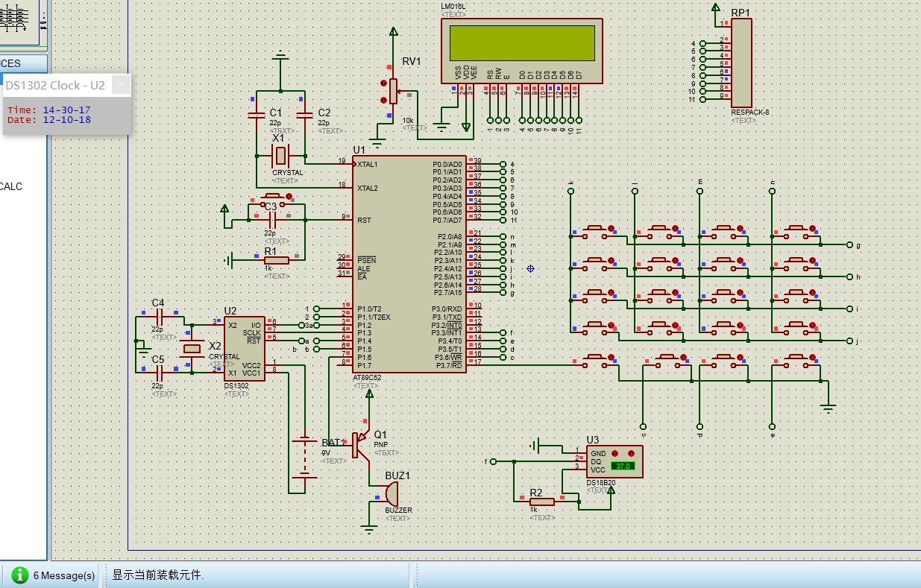Select resistor R2

pyautogui.click(x=542, y=502)
